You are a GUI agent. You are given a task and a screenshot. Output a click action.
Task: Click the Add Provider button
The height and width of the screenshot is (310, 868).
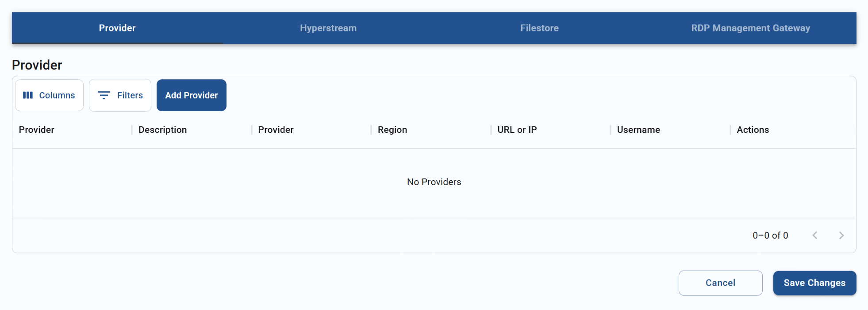pos(191,95)
